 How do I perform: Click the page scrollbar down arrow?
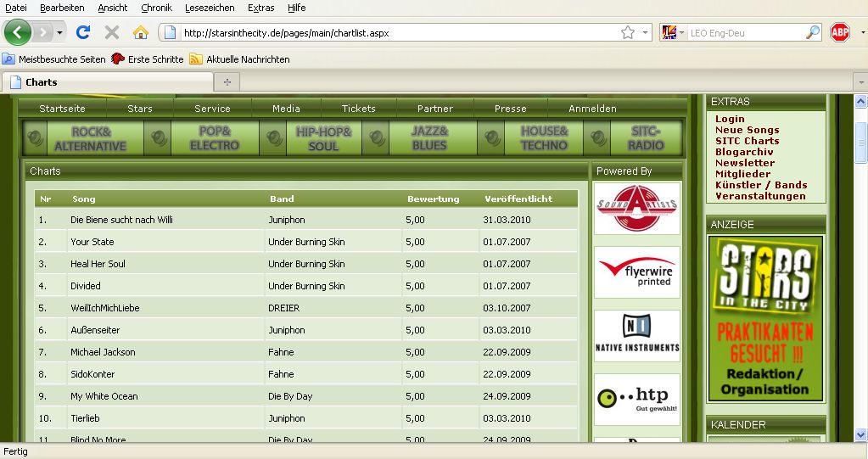(x=860, y=434)
